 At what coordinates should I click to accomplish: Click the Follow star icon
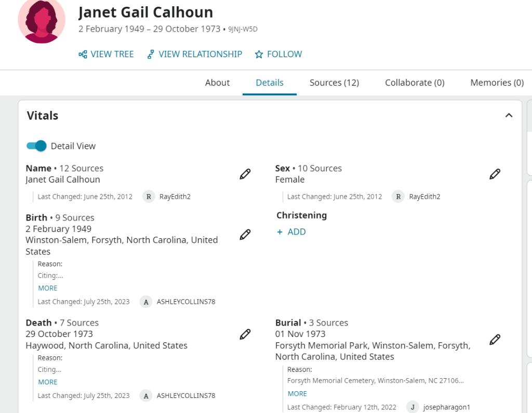click(259, 54)
